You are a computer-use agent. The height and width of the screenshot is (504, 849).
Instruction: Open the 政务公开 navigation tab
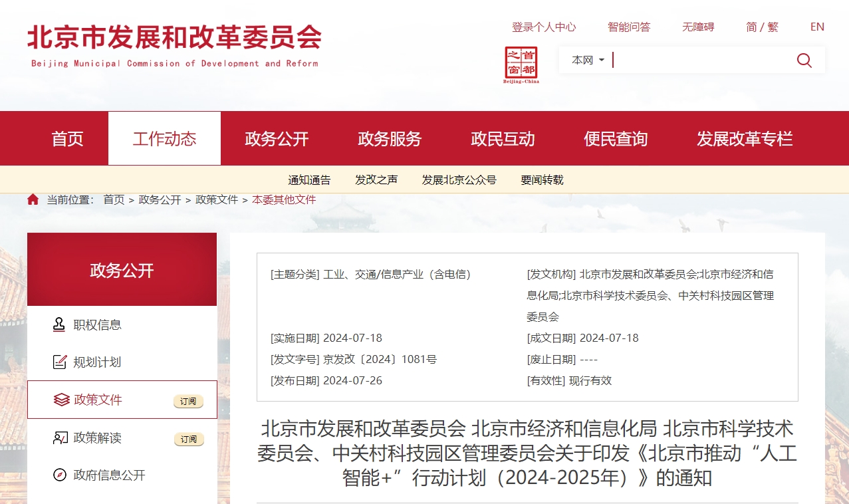[x=277, y=138]
